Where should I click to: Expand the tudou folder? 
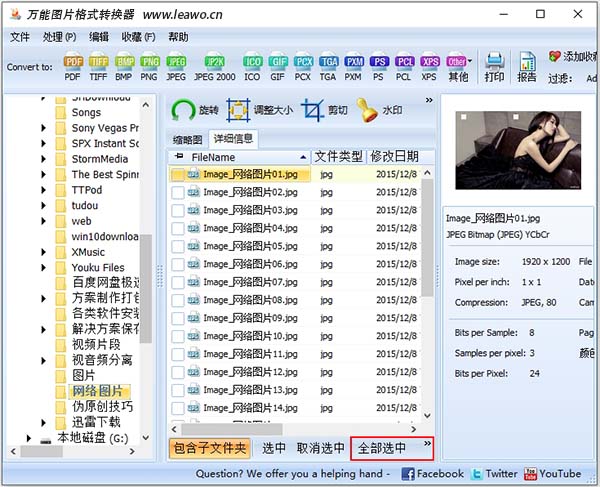coord(44,206)
